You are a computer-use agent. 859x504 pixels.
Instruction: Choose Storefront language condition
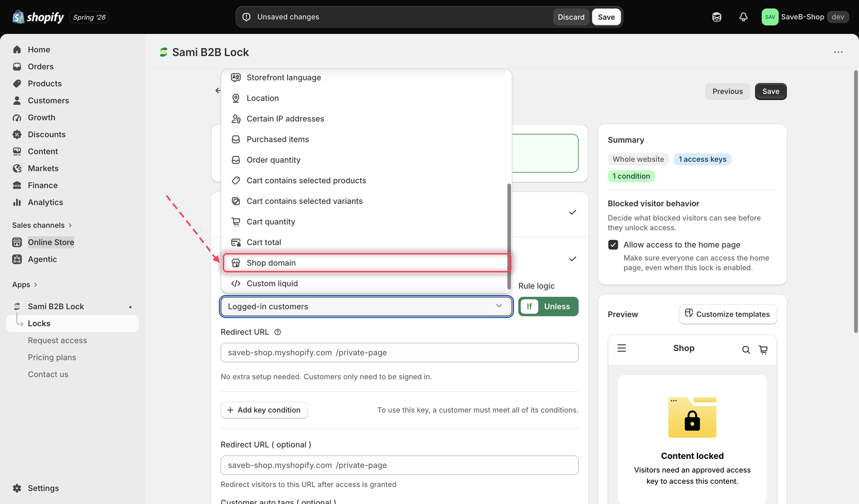pyautogui.click(x=365, y=78)
